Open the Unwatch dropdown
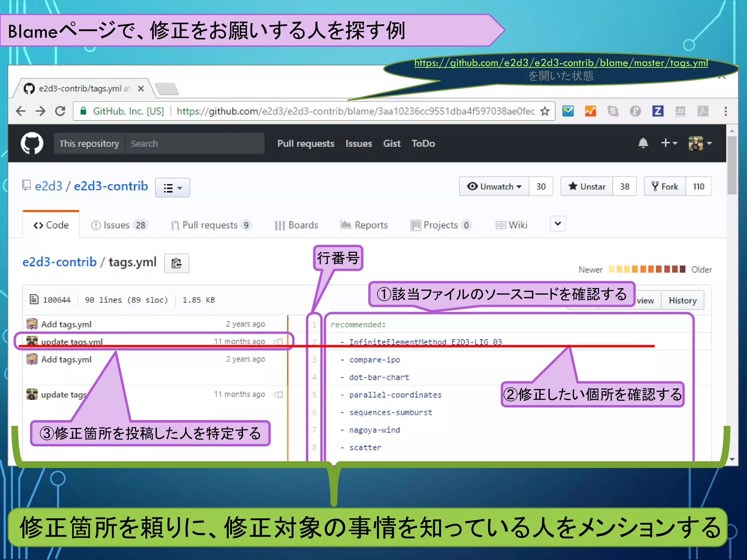 [x=494, y=186]
